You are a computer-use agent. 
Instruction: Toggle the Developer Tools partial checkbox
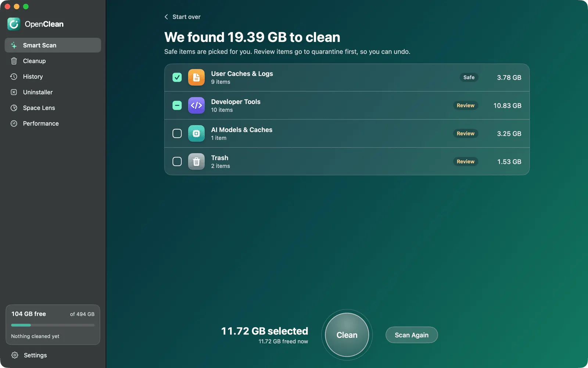point(177,105)
